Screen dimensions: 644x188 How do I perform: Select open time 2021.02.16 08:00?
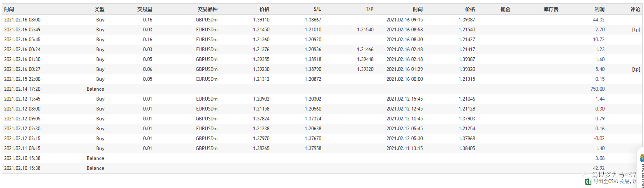click(22, 20)
